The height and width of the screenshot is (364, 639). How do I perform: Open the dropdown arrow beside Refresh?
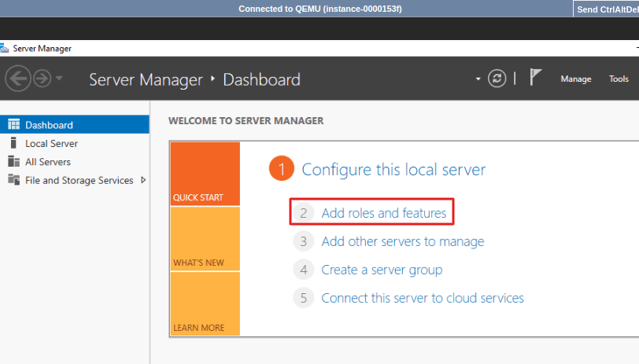click(x=478, y=79)
